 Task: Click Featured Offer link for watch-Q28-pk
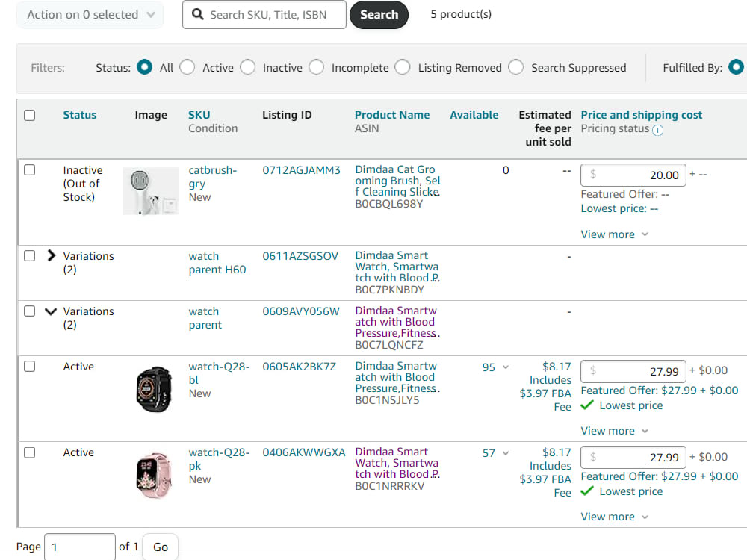pos(660,476)
